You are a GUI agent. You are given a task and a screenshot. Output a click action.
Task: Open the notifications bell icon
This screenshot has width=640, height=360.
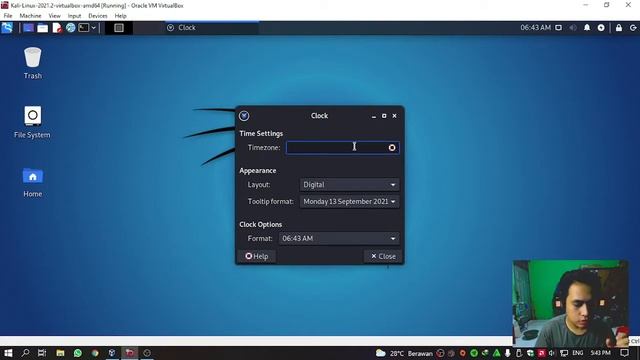pyautogui.click(x=587, y=28)
